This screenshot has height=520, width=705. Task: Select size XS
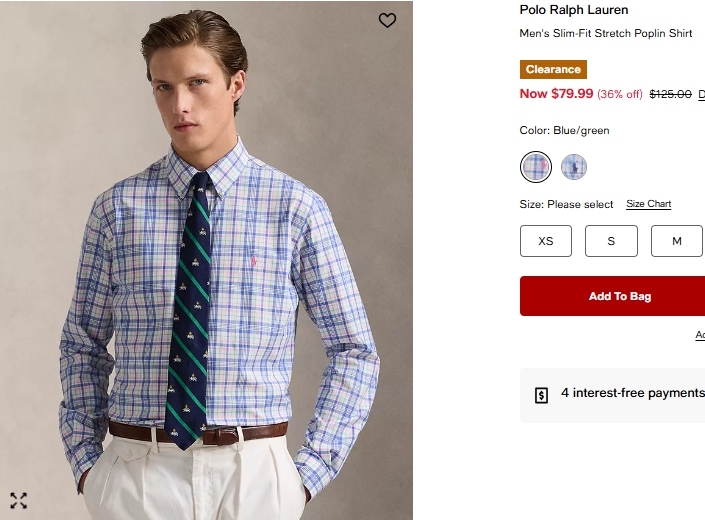point(546,241)
